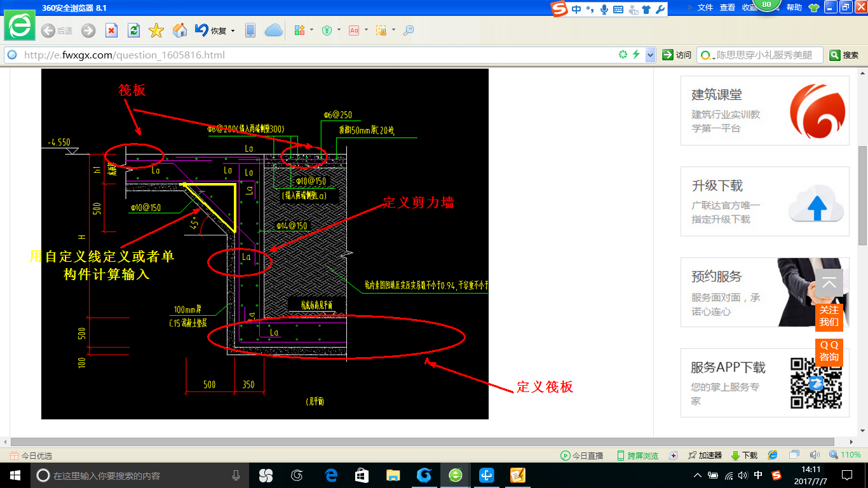Screen dimensions: 868x488
Task: Click the forward navigation arrow
Action: pos(88,30)
